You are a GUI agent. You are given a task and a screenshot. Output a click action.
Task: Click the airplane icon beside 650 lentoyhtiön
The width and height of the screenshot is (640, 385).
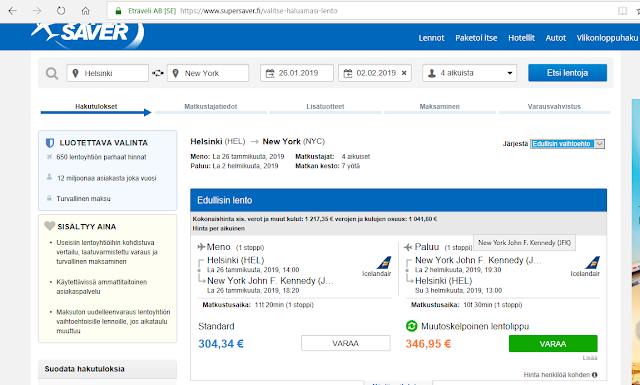coord(49,157)
